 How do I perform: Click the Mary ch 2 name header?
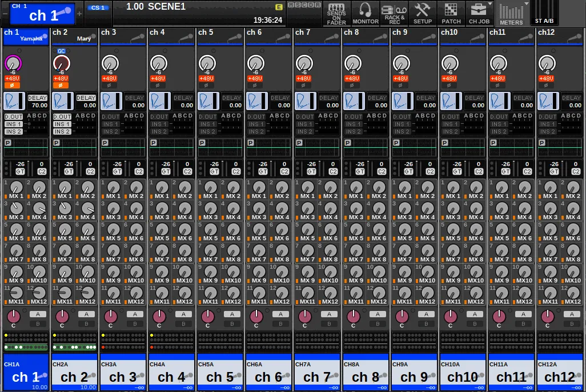[74, 37]
